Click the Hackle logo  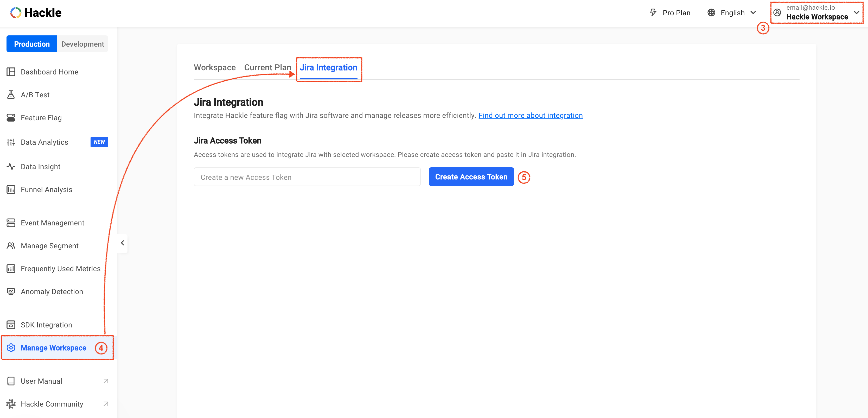[36, 13]
